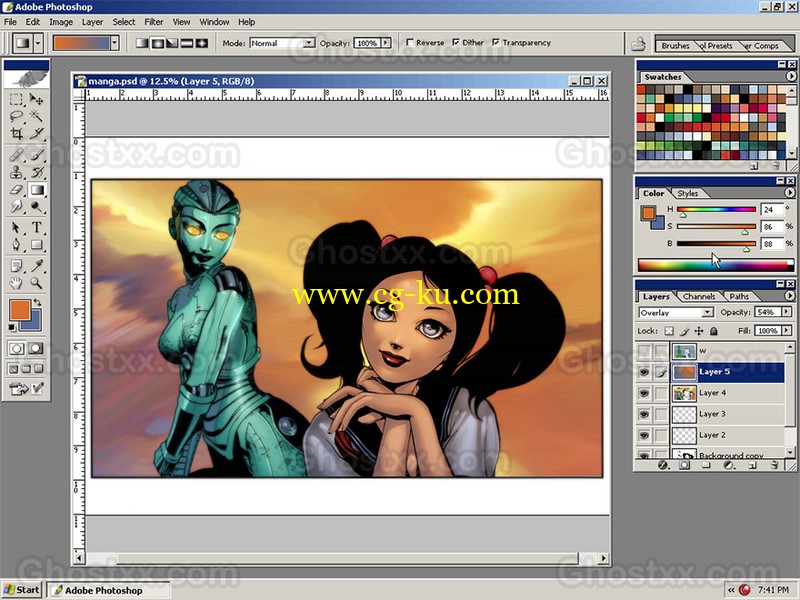Toggle lock all padlock in Layers panel
Viewport: 800px width, 600px height.
714,331
